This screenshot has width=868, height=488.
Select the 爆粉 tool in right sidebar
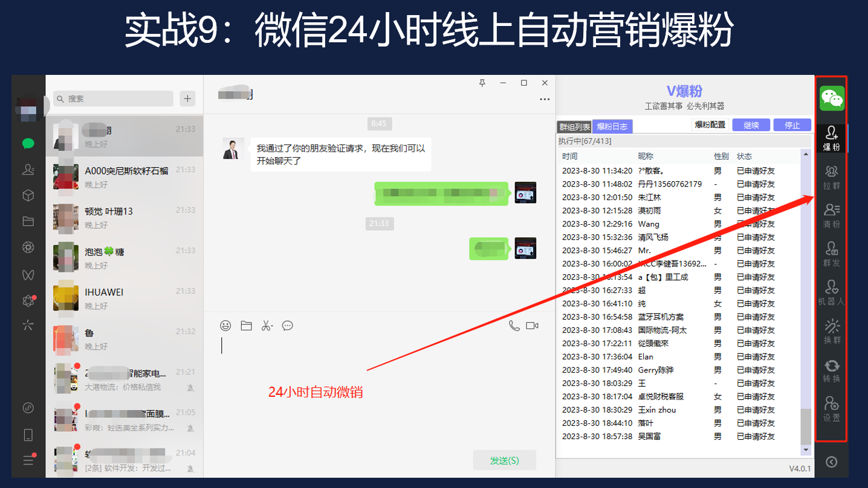click(832, 138)
